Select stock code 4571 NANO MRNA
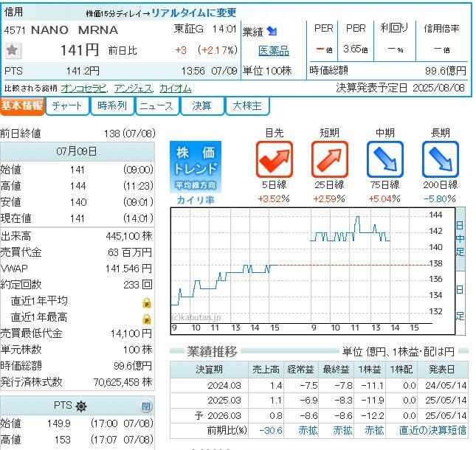Image resolution: width=476 pixels, height=450 pixels. point(61,30)
